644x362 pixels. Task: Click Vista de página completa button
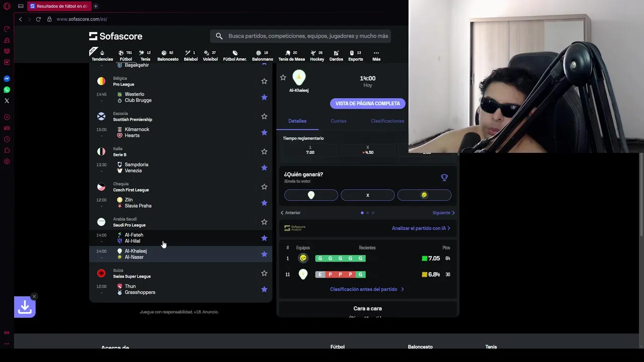tap(368, 104)
